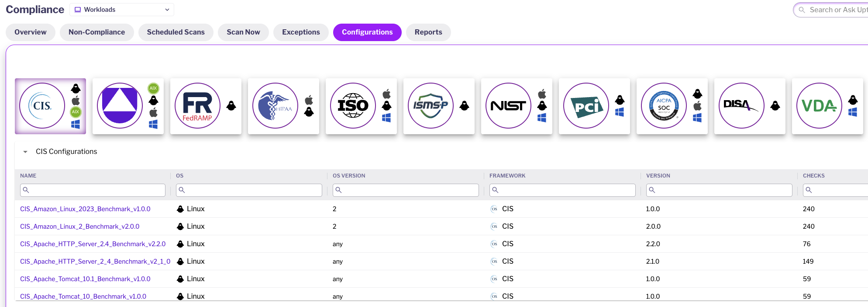Click the CHECKS column header
Viewport: 868px width, 307px height.
tap(814, 176)
